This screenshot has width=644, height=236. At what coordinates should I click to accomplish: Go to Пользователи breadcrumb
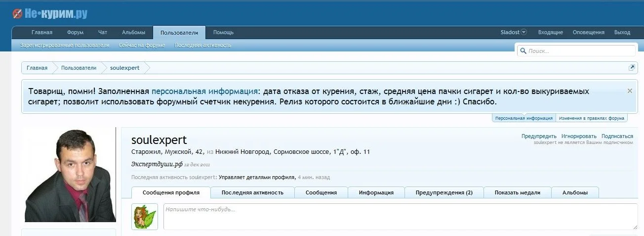click(79, 68)
